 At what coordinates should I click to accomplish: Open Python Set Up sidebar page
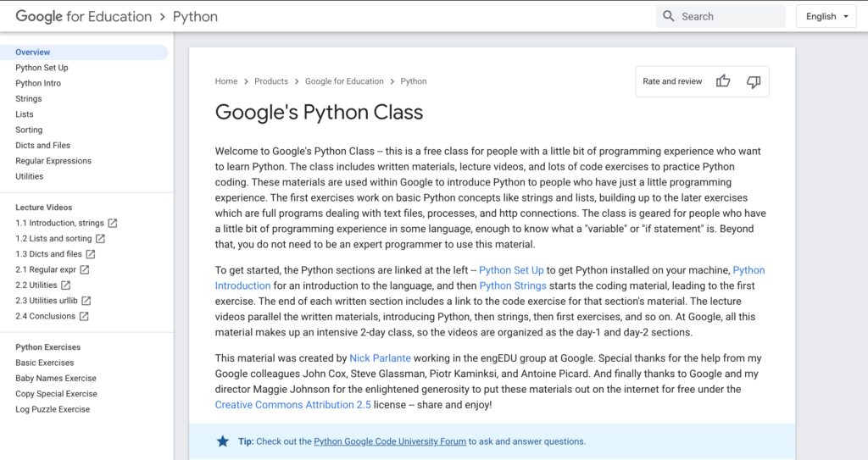click(42, 68)
